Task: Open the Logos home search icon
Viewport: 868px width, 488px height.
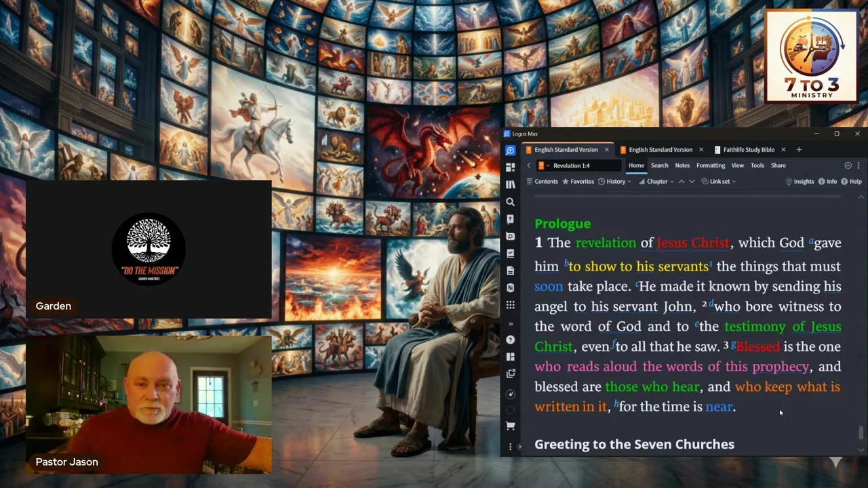Action: coord(510,150)
